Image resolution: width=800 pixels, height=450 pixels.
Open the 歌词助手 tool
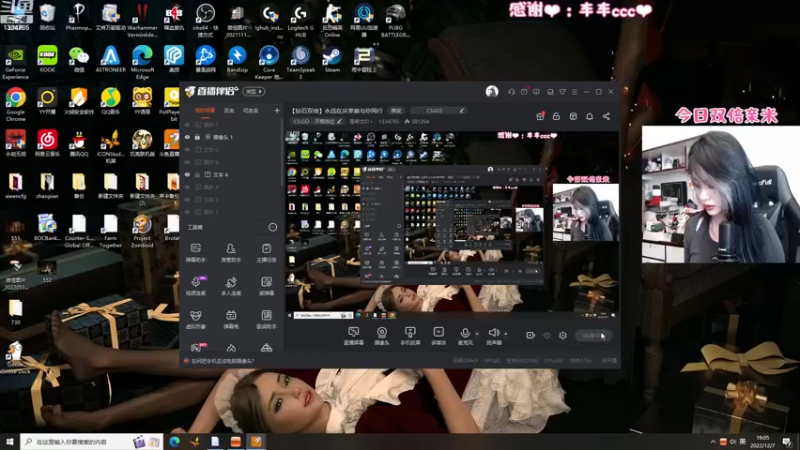pos(266,319)
